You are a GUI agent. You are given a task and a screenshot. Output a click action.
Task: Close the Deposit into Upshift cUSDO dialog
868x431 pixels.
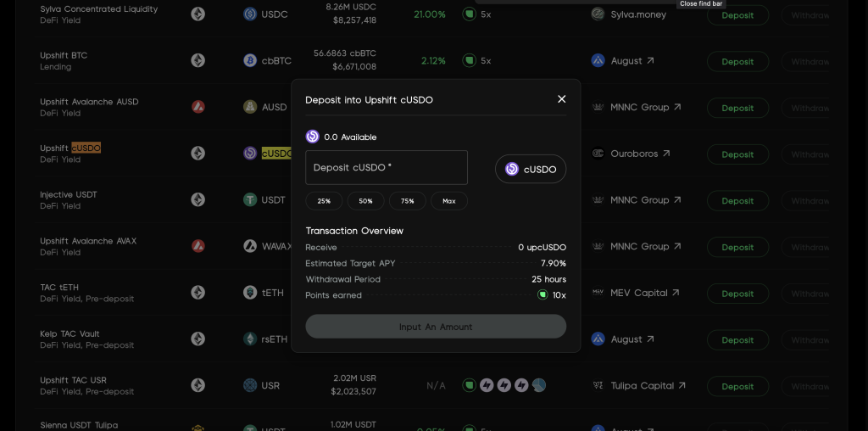pyautogui.click(x=561, y=99)
